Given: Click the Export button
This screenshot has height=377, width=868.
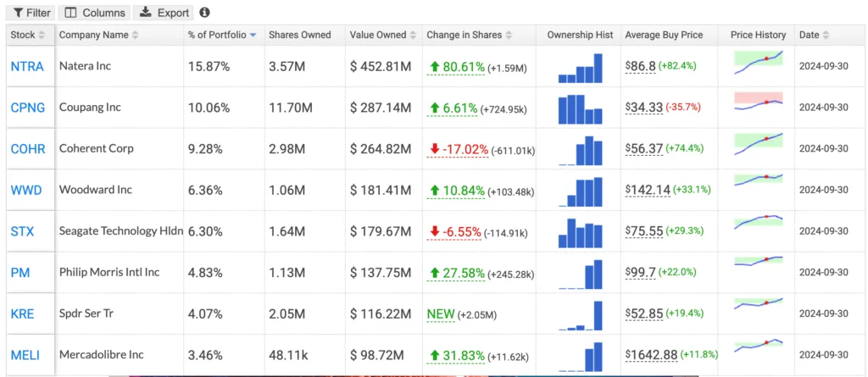Looking at the screenshot, I should pyautogui.click(x=164, y=12).
